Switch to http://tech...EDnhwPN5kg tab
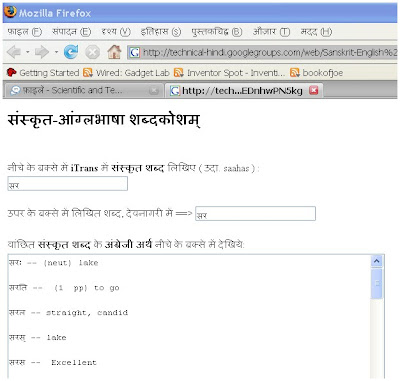Image resolution: width=400 pixels, height=381 pixels. pyautogui.click(x=244, y=90)
